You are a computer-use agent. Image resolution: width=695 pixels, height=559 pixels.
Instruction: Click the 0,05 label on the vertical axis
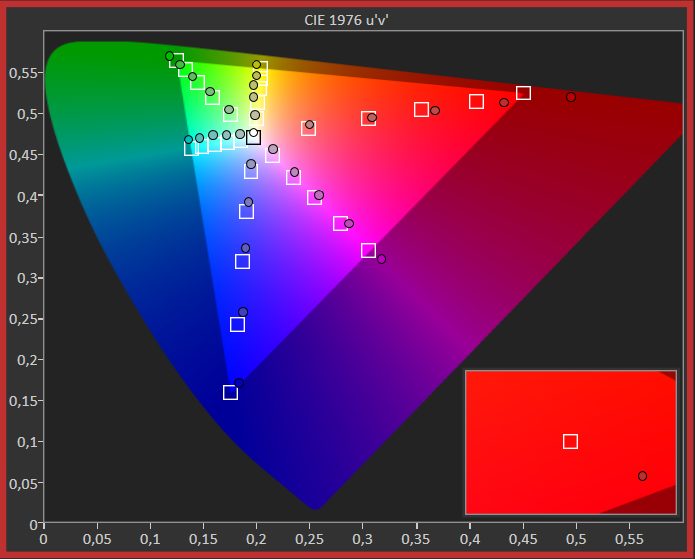21,483
